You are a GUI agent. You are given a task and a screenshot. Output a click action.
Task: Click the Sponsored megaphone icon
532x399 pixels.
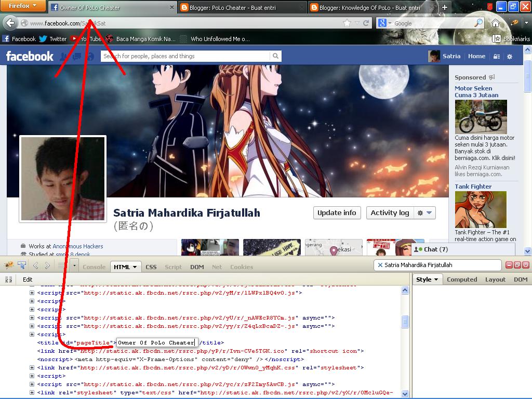(492, 77)
